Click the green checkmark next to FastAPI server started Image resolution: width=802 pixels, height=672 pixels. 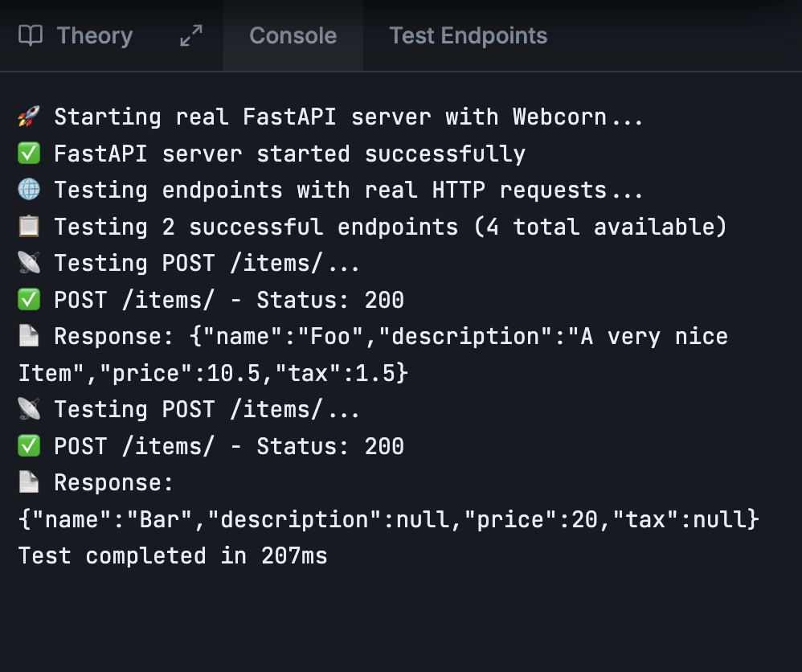[x=29, y=154]
